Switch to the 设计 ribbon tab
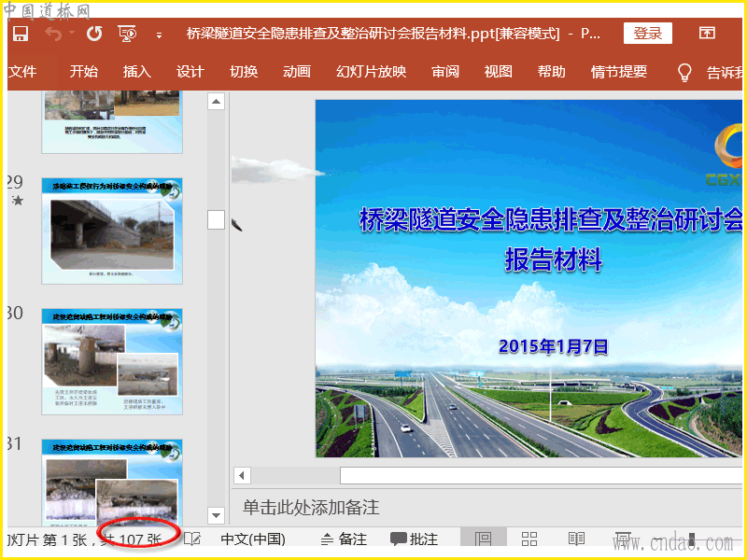The image size is (747, 560). coord(190,72)
